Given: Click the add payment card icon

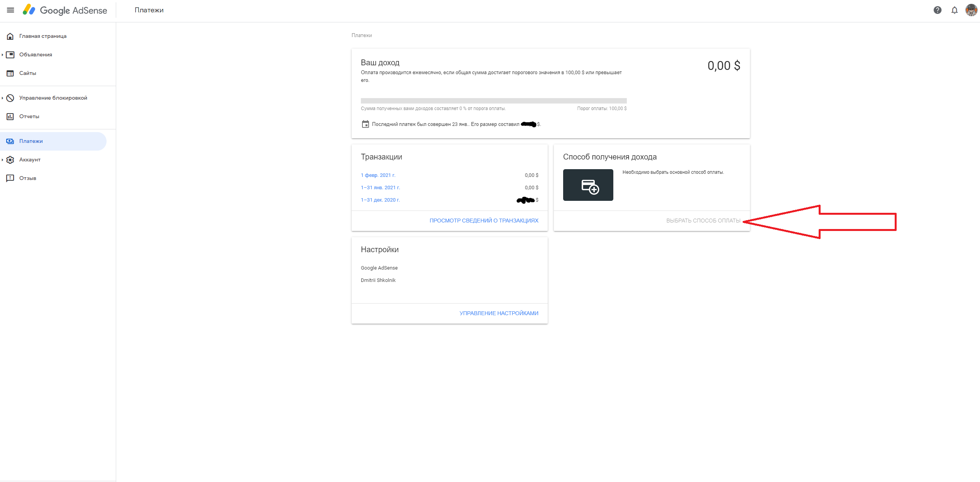Looking at the screenshot, I should click(588, 185).
